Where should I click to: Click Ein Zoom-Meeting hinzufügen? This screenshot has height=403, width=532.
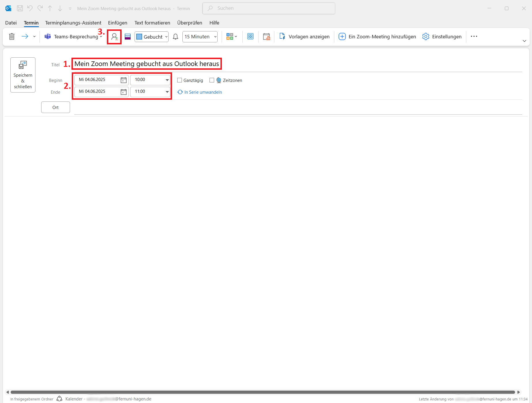click(x=377, y=37)
